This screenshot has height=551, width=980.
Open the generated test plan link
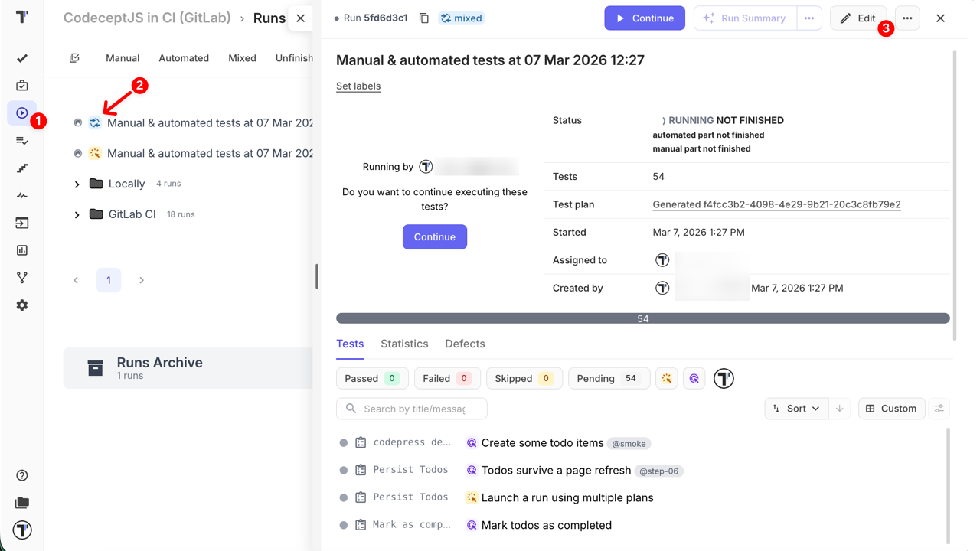pos(776,204)
